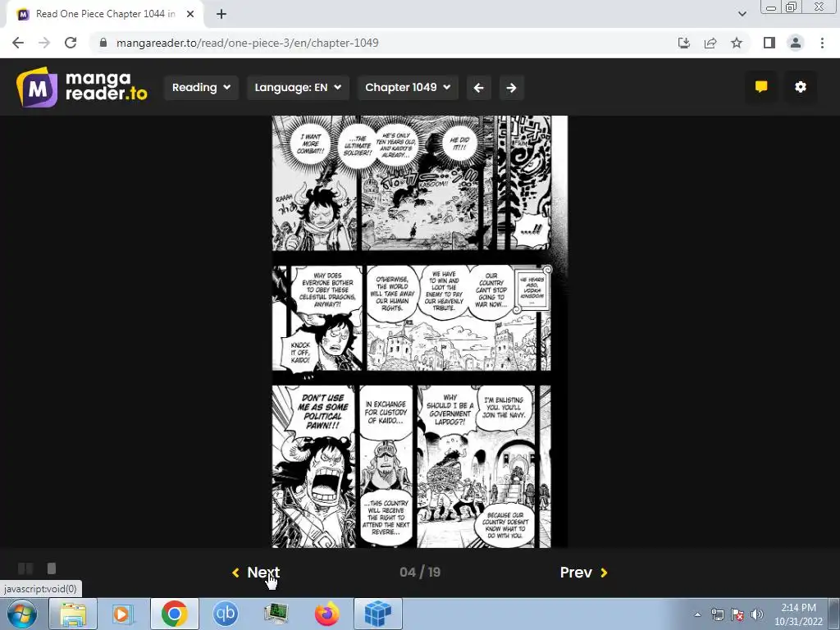Viewport: 840px width, 630px height.
Task: Go to previous chapter with left arrow button
Action: click(479, 87)
